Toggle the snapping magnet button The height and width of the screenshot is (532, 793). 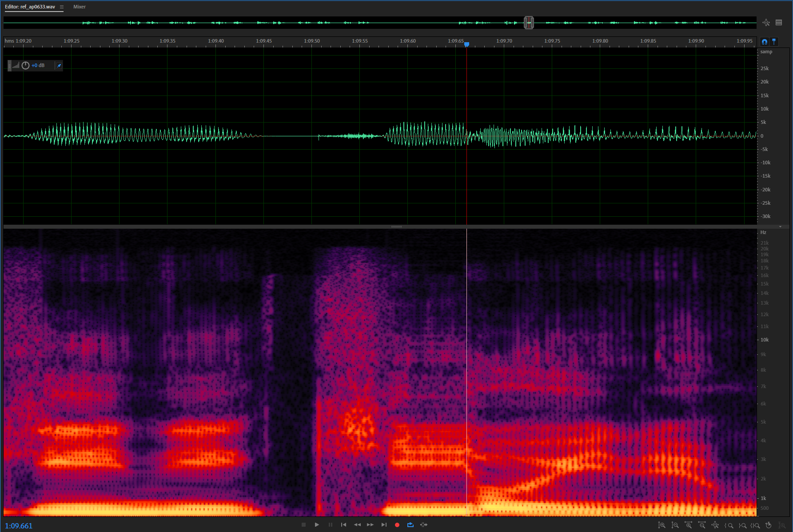pos(764,42)
